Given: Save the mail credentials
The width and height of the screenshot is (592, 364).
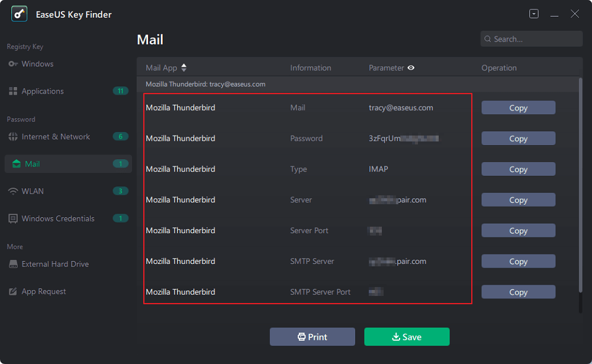Looking at the screenshot, I should (407, 337).
